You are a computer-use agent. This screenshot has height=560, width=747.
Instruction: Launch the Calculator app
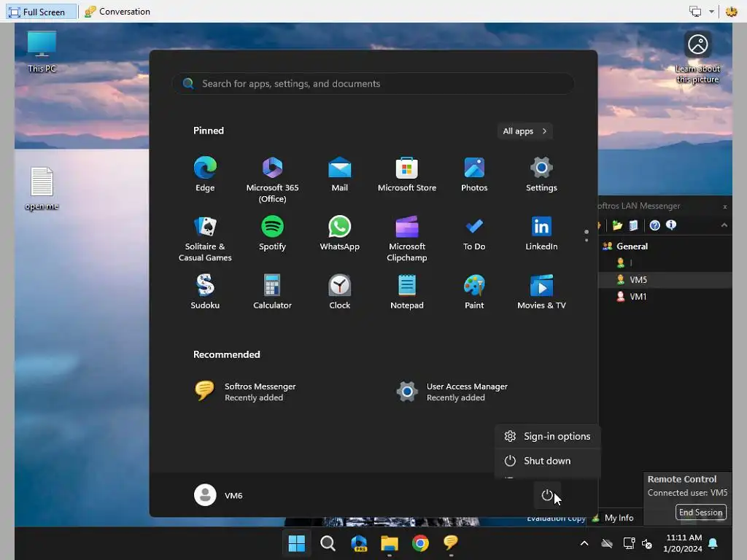coord(272,292)
